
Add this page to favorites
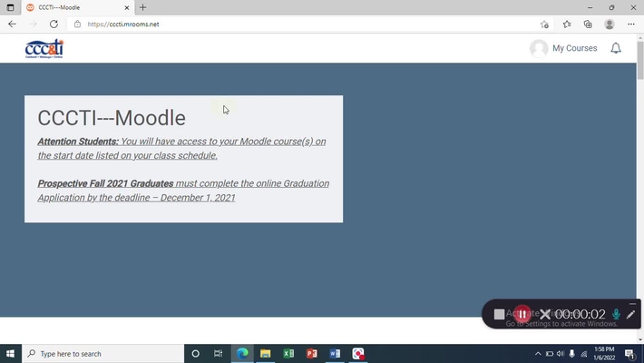[x=544, y=25]
